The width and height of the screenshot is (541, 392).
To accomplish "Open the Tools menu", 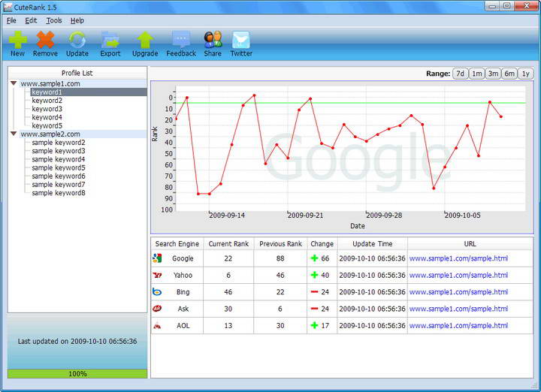I will (54, 21).
